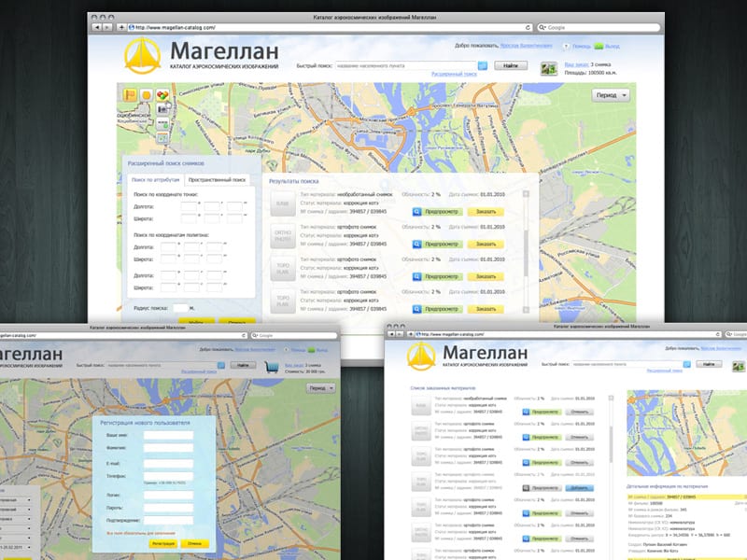
Task: Click Найти in the registration window header
Action: click(243, 365)
